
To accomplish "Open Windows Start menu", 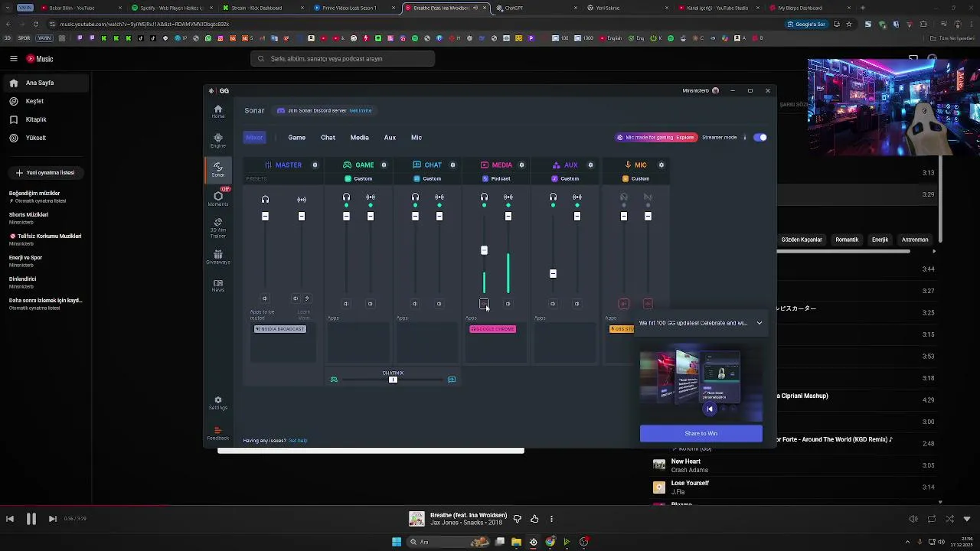I will tap(397, 542).
